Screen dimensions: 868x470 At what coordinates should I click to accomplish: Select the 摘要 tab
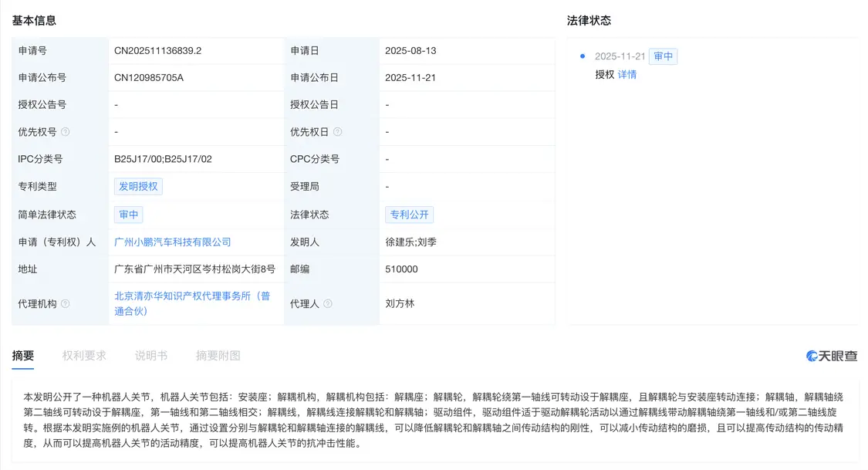[23, 356]
